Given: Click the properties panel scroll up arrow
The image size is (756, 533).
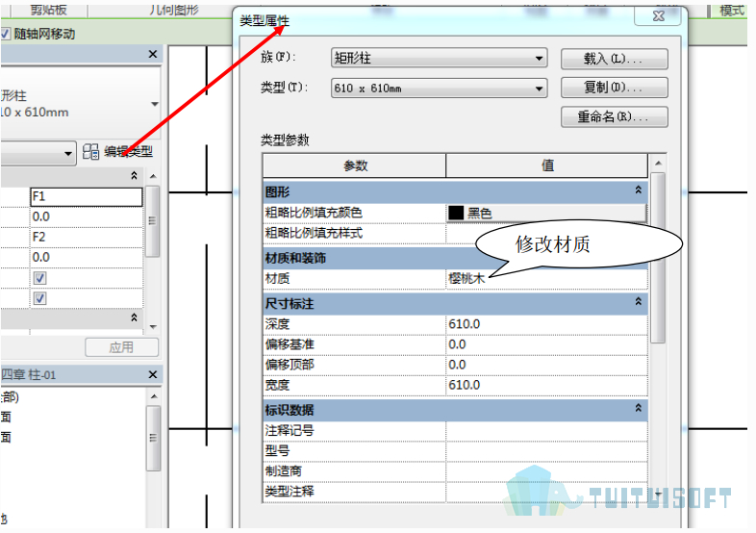Looking at the screenshot, I should (x=153, y=176).
